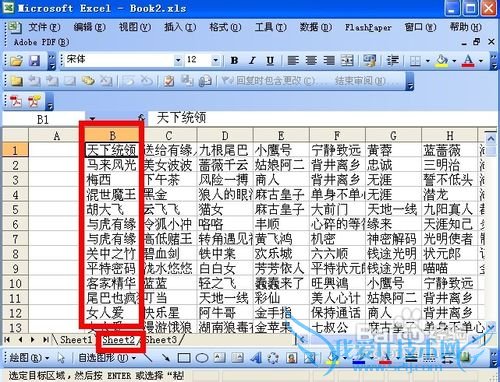Apply the yellow Fill Color

442,61
